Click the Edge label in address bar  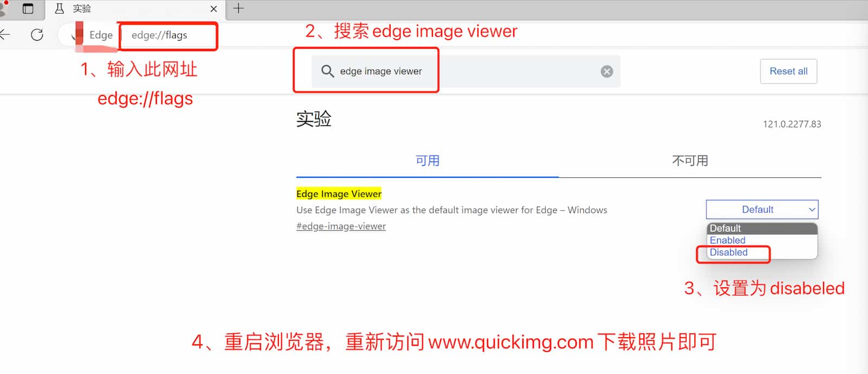(x=101, y=35)
